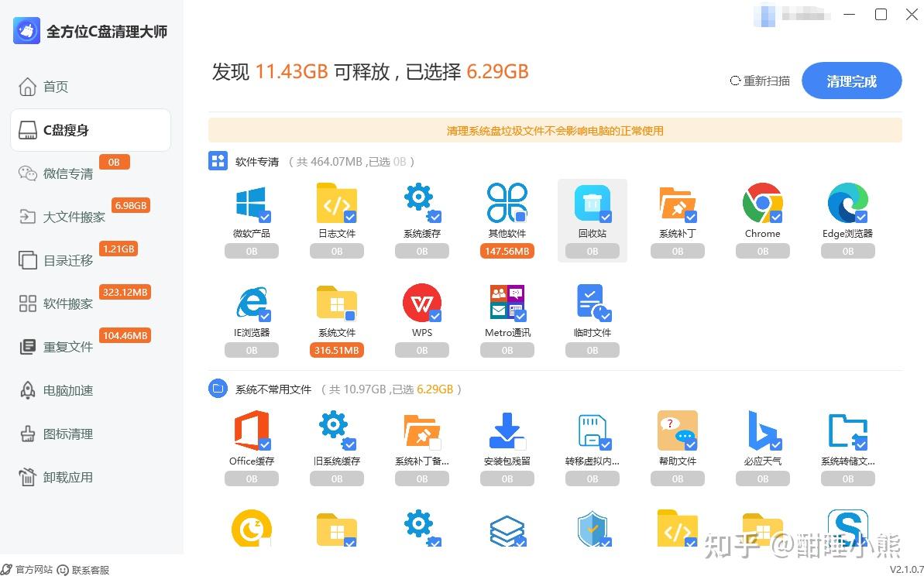The width and height of the screenshot is (924, 583).
Task: Check the 系统文件 checkbox
Action: pos(350,316)
